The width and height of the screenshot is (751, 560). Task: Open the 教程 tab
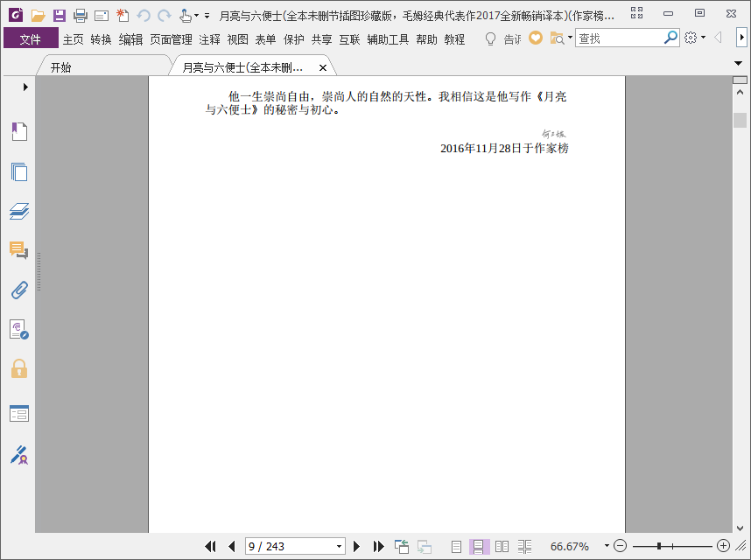(454, 39)
